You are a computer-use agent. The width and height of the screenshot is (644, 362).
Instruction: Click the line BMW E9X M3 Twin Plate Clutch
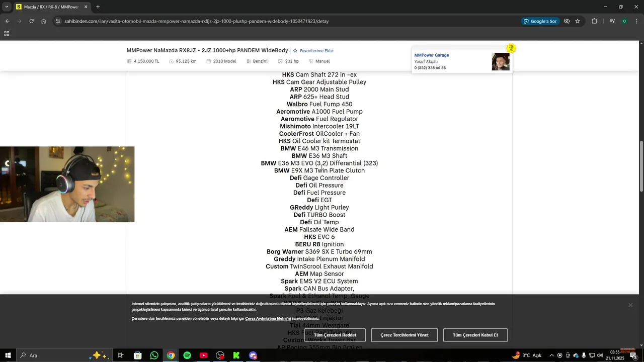(319, 170)
